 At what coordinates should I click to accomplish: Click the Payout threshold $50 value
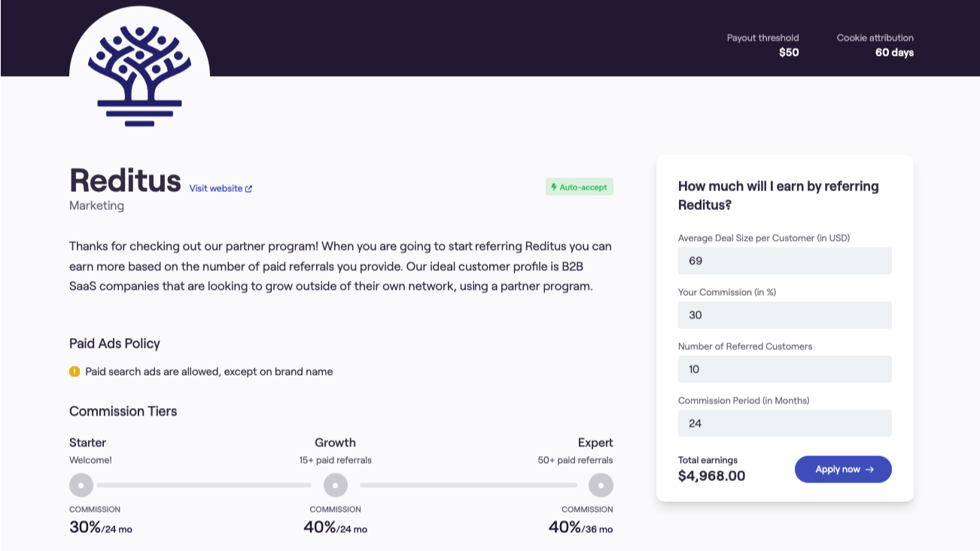click(x=789, y=53)
